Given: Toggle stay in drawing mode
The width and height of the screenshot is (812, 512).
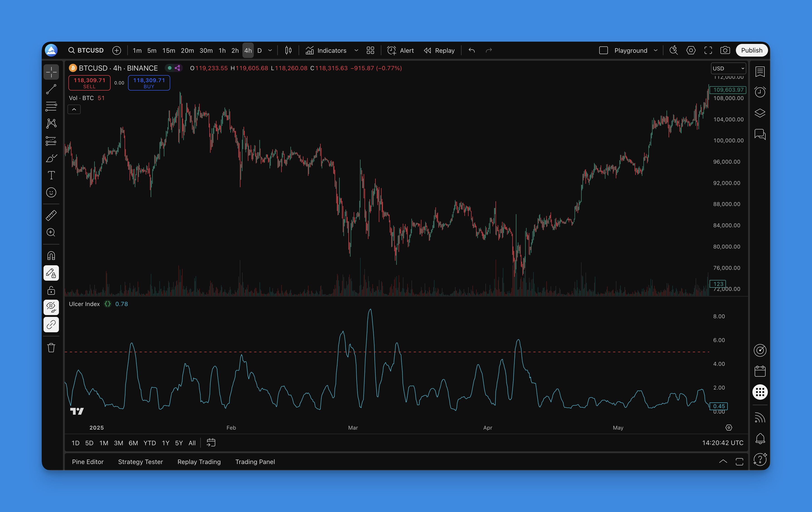Looking at the screenshot, I should [51, 273].
